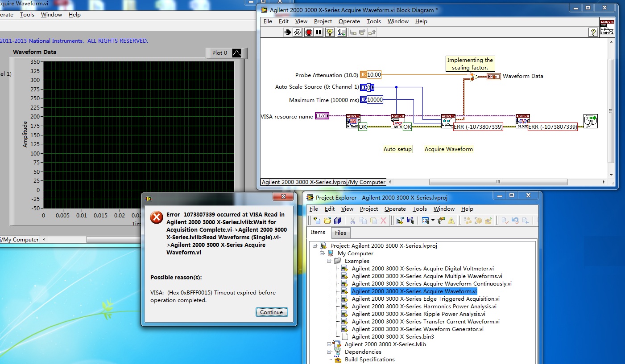Click the red Delete X icon

[x=383, y=220]
